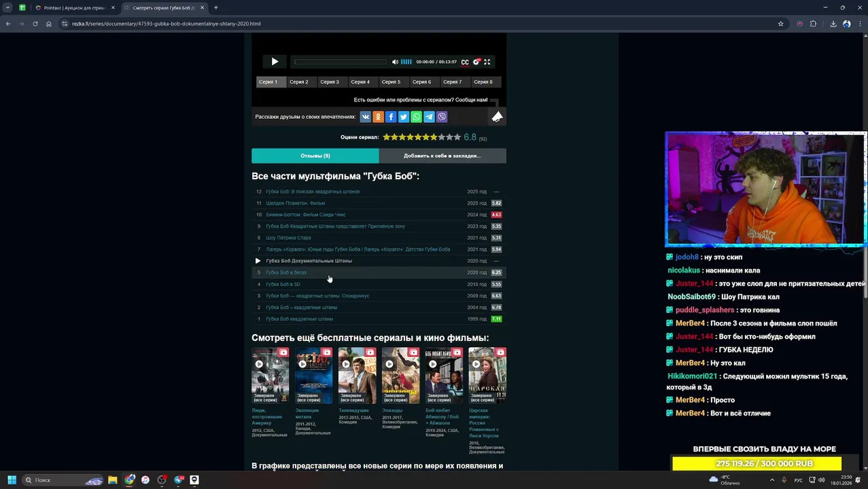Switch to the Pointauc browser tab

(x=73, y=7)
